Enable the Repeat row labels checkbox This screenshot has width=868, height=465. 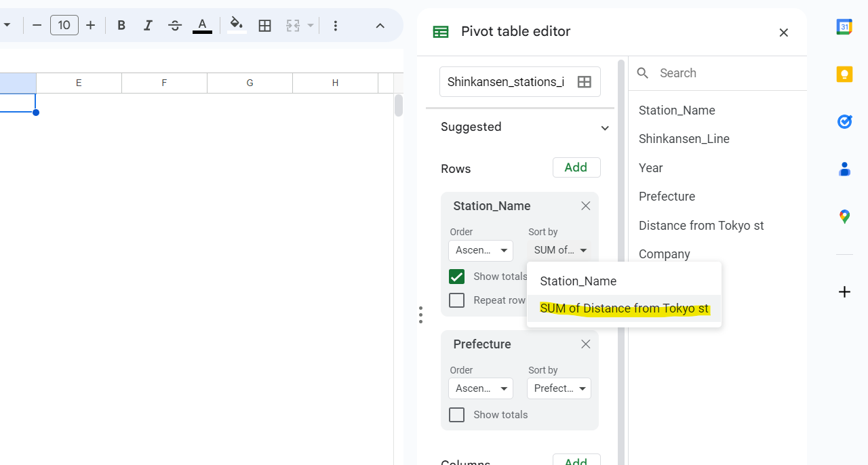pos(457,300)
